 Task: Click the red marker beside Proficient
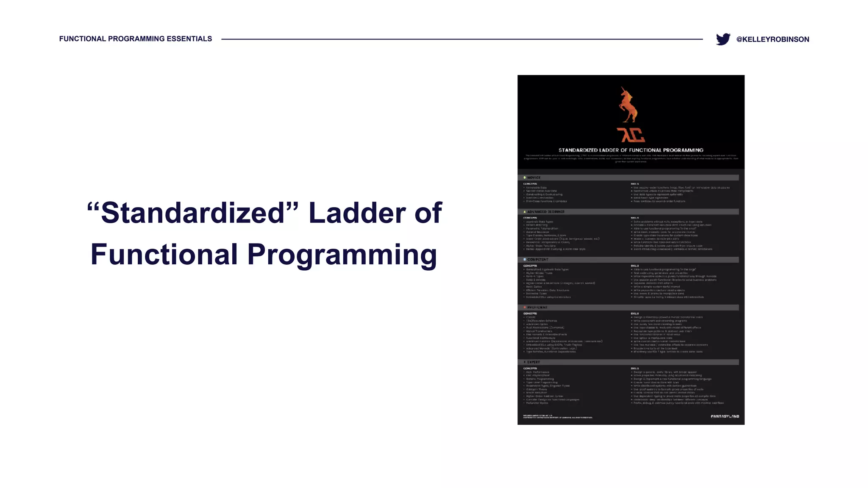(x=525, y=307)
